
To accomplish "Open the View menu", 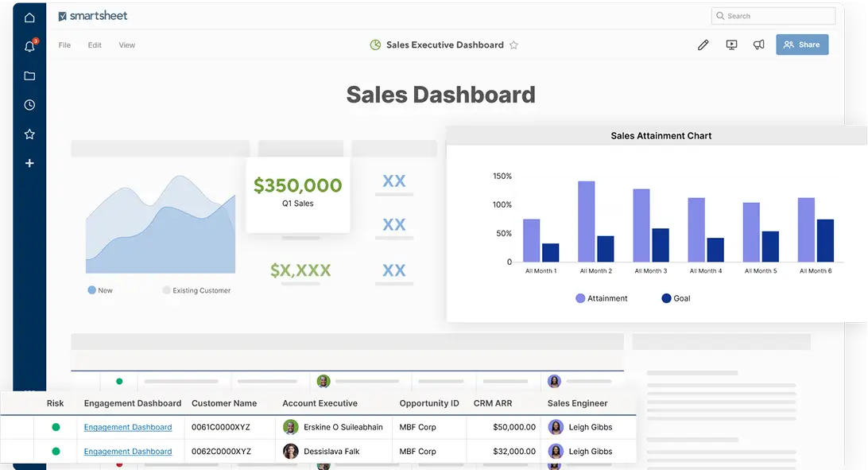I will (126, 45).
